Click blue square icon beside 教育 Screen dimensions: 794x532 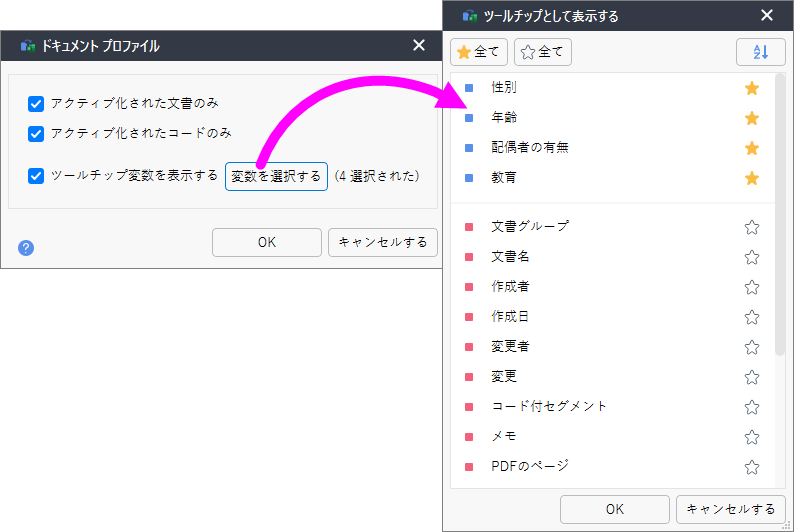coord(469,178)
